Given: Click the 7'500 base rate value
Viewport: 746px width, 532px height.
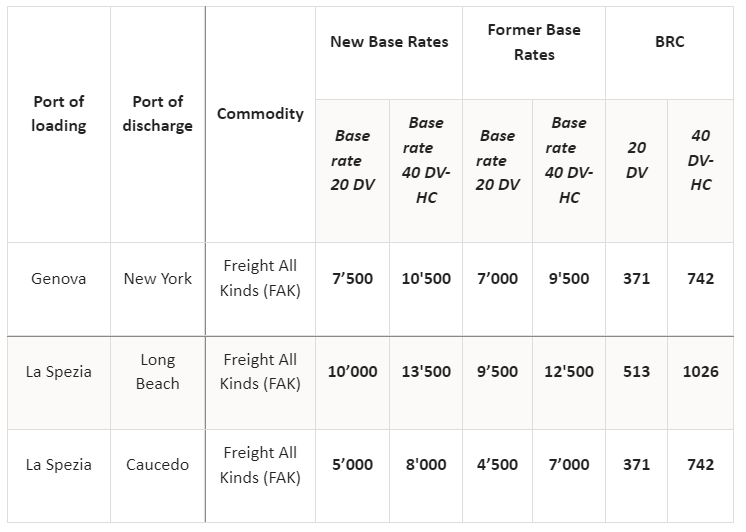Looking at the screenshot, I should (352, 279).
